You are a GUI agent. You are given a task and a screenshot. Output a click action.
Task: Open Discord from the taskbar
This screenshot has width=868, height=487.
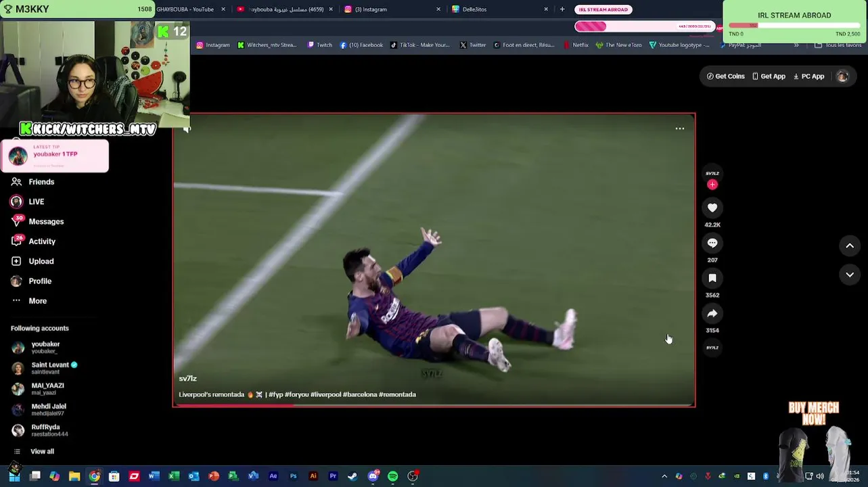[x=373, y=476]
